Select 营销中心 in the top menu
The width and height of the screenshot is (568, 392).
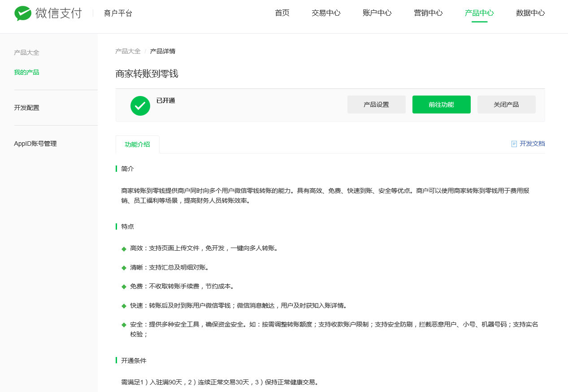pyautogui.click(x=428, y=13)
